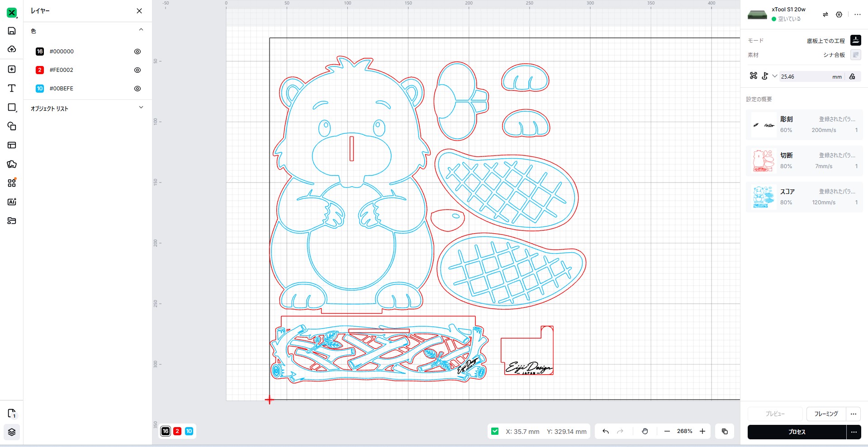Click the フレーミング button

point(826,414)
